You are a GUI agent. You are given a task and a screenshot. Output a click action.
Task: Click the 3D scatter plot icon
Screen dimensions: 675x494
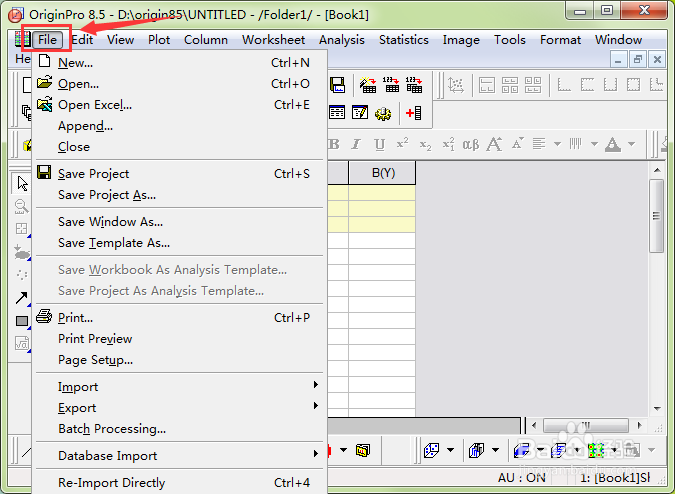tap(432, 450)
